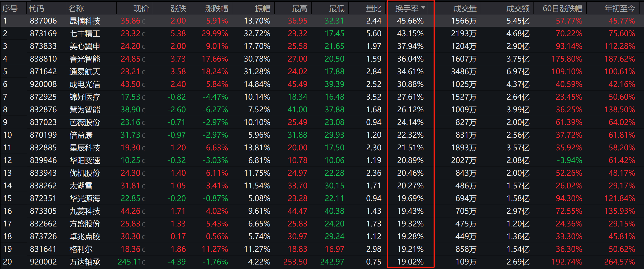
Task: Select stock 华阳变速
Action: [85, 160]
